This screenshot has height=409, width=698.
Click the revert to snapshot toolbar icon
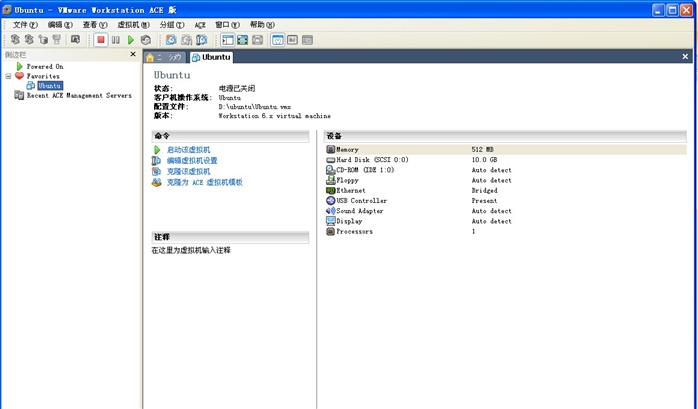point(187,40)
